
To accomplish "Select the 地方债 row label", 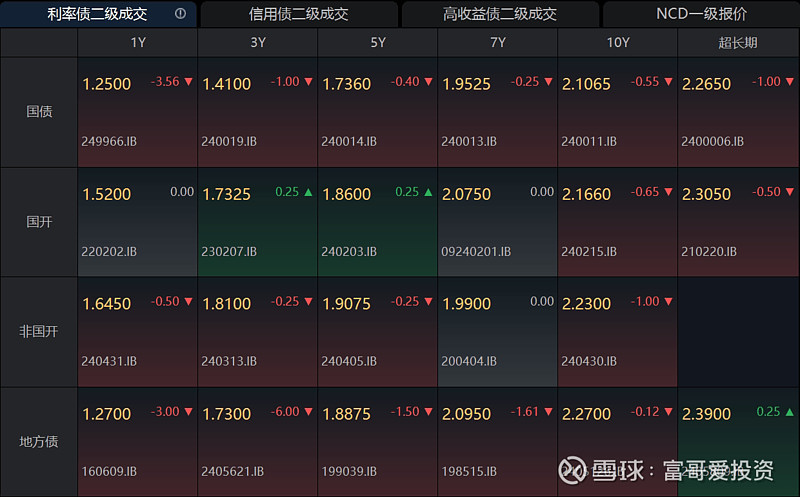I will tap(39, 442).
